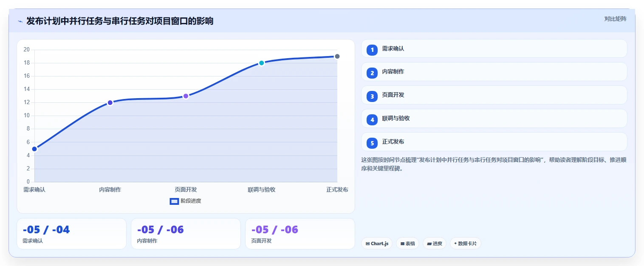
Task: Click the 需求确认 data point on chart
Action: point(34,149)
